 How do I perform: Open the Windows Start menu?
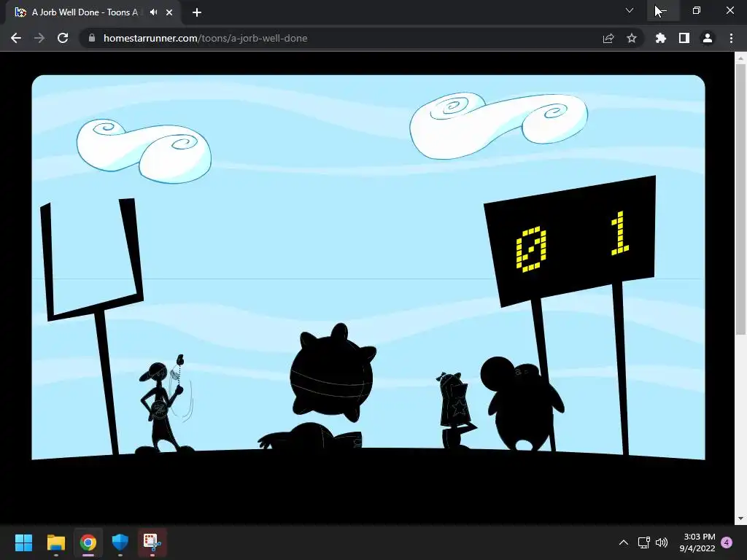click(x=23, y=542)
